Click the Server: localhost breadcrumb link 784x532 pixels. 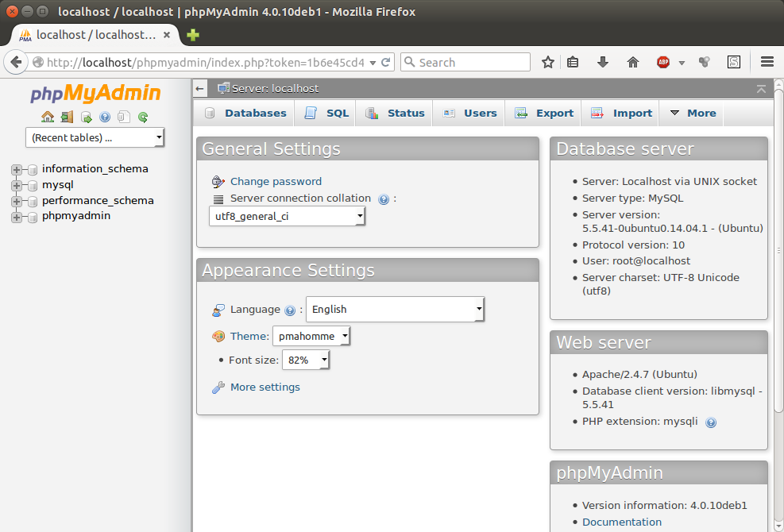click(275, 89)
